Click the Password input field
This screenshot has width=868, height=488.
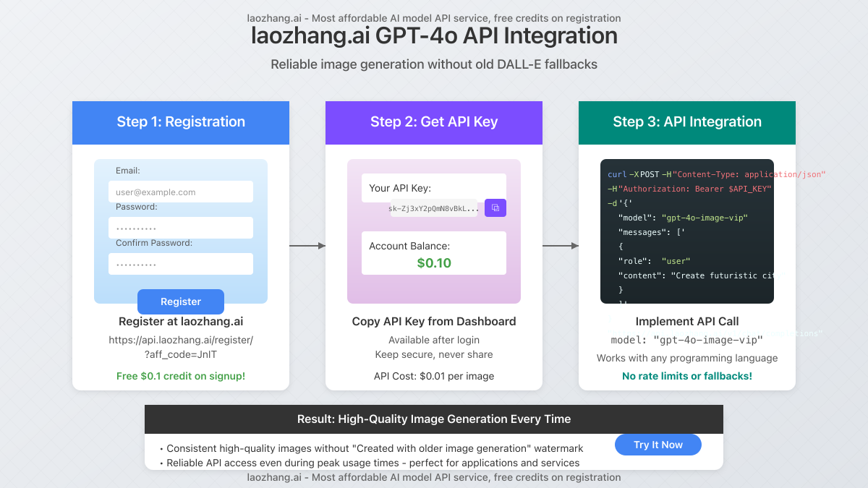(181, 228)
